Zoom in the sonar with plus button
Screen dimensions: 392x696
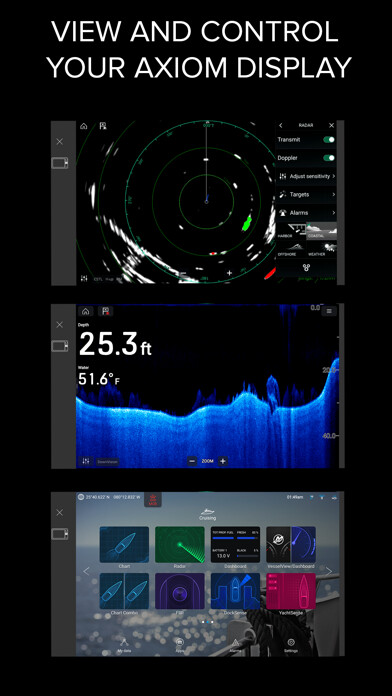[223, 461]
